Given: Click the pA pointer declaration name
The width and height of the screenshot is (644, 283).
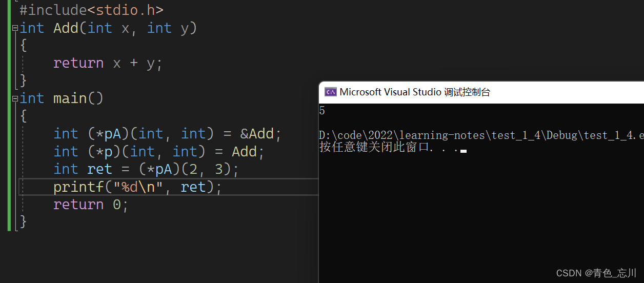Looking at the screenshot, I should pos(112,134).
